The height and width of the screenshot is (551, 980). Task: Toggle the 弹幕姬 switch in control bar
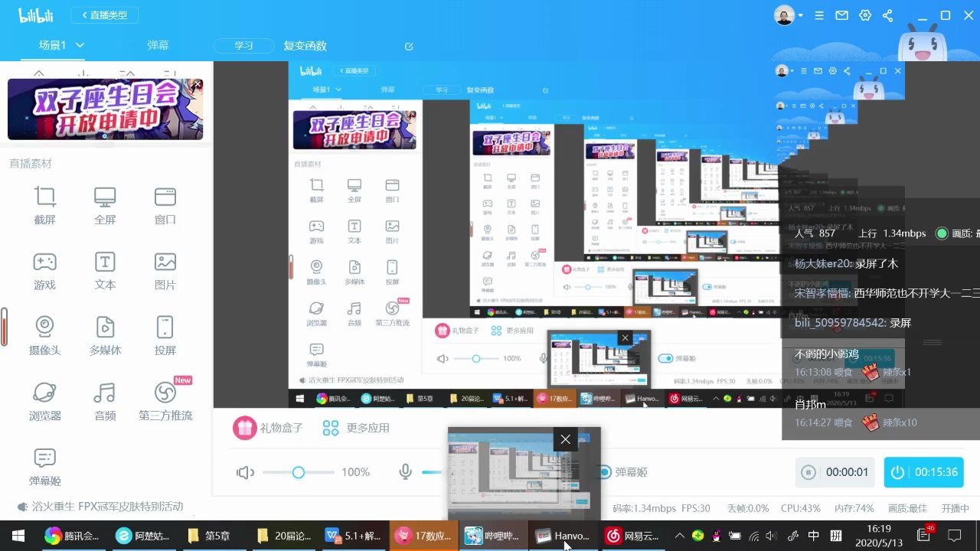coord(603,472)
